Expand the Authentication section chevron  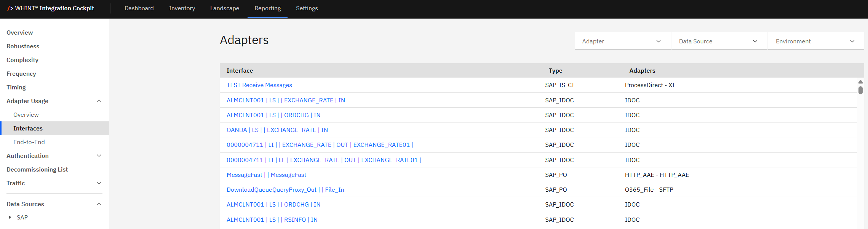pos(99,156)
